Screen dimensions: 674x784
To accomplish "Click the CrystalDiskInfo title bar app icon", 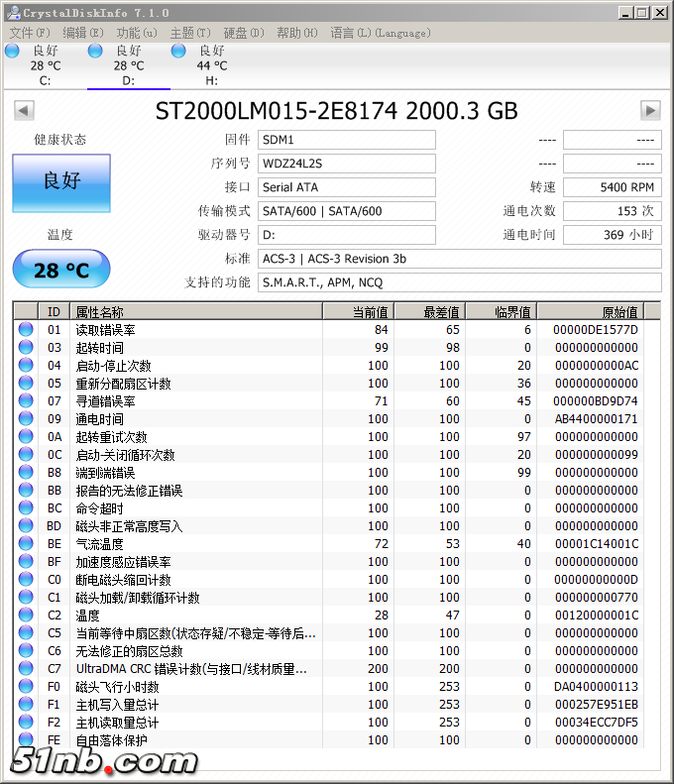I will [11, 13].
